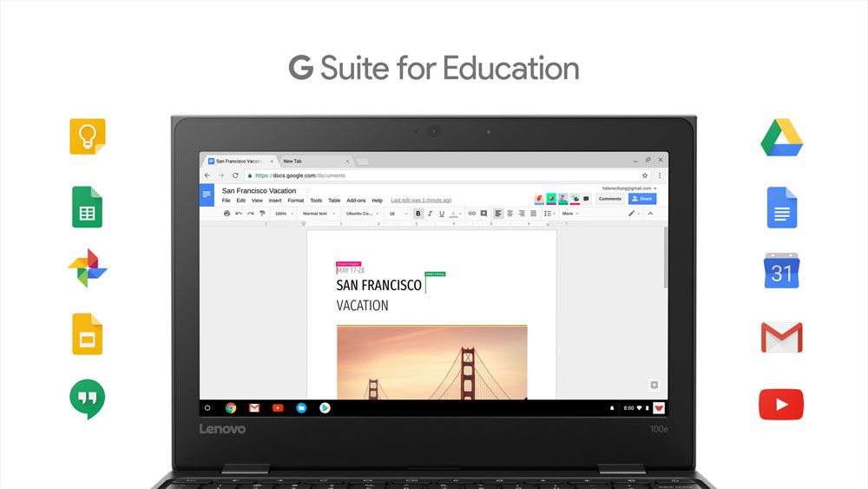This screenshot has height=489, width=868.
Task: Open the Play Store from the shelf
Action: pos(325,407)
